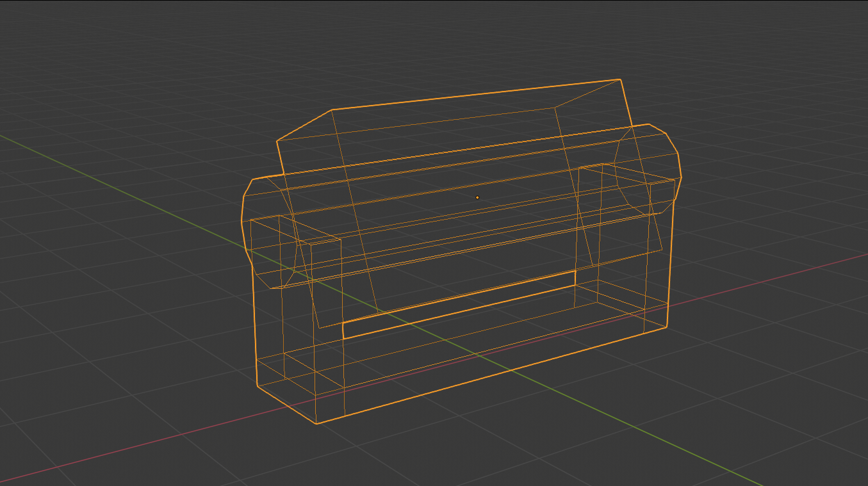Click the top-right corner vertex of the backrest

click(620, 79)
